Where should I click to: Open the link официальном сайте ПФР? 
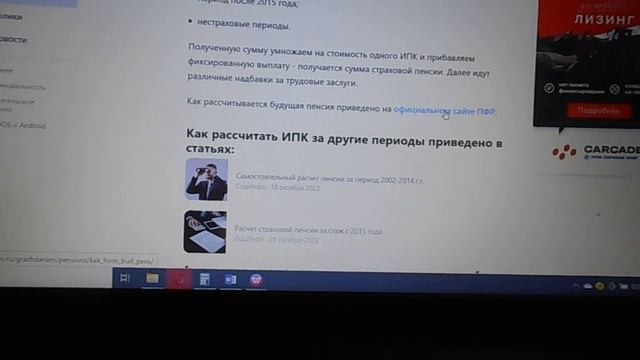pyautogui.click(x=444, y=111)
